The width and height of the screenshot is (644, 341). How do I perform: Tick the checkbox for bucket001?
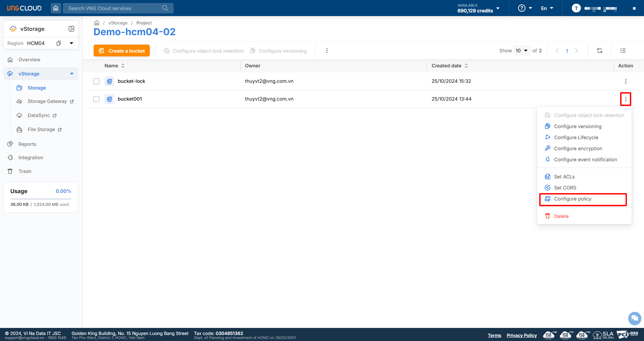[96, 99]
